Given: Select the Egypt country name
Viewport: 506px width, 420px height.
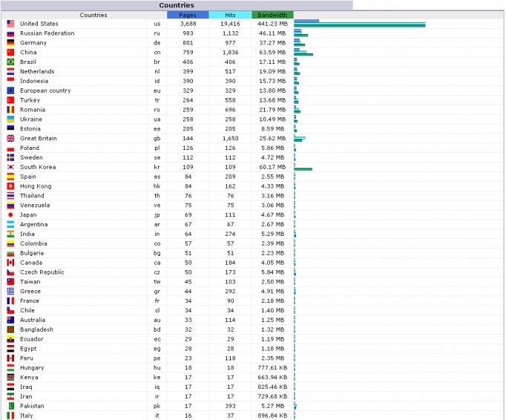Looking at the screenshot, I should point(28,349).
